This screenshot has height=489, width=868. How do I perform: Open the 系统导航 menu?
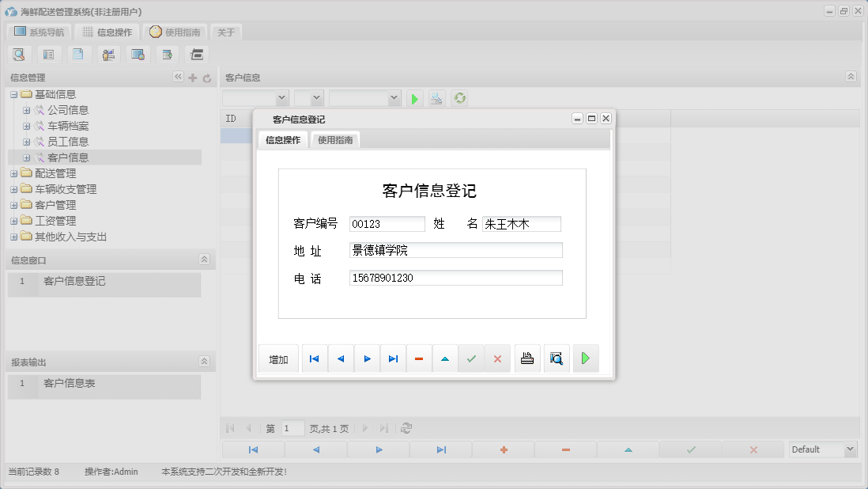coord(38,32)
